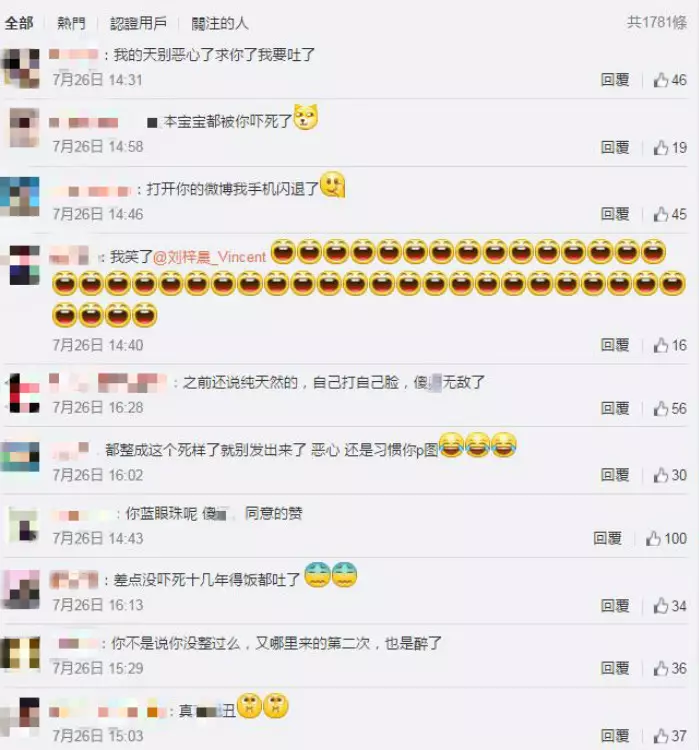Open the 認證用戶 tab
699x750 pixels.
138,22
